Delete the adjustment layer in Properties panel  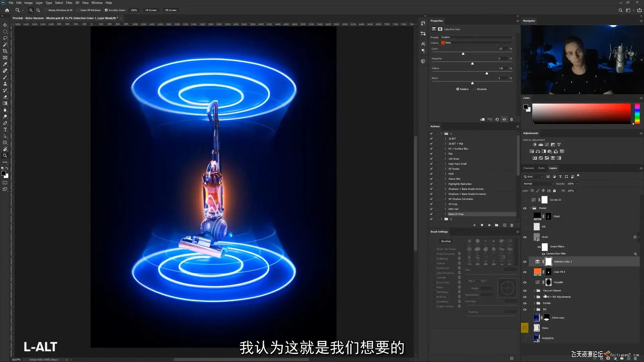512,120
